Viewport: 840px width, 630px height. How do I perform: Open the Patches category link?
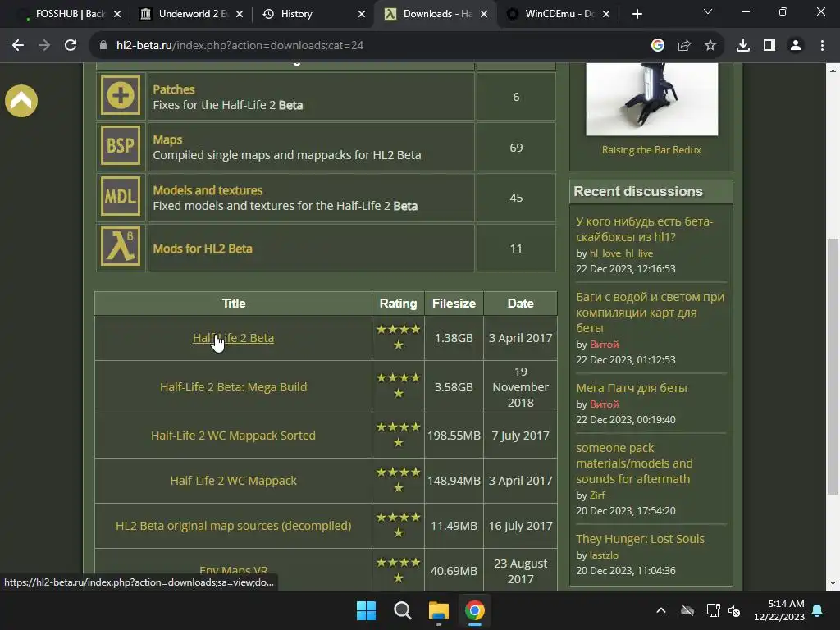click(x=174, y=89)
